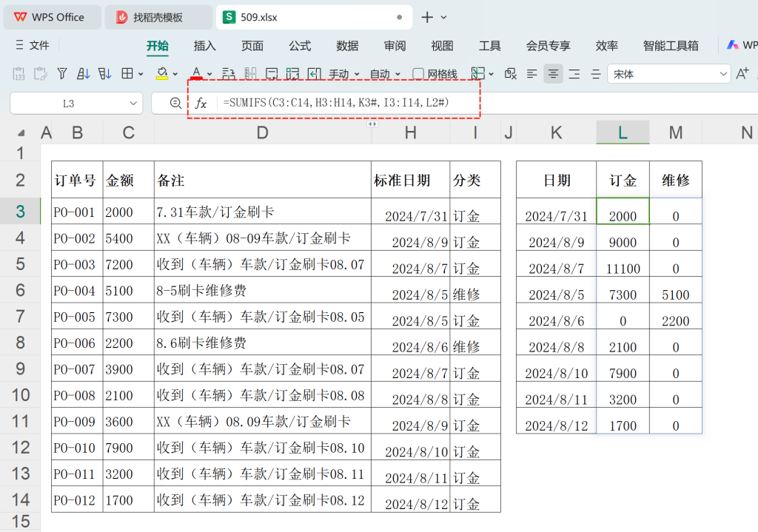This screenshot has height=532, width=758.
Task: Click the 标准日期 header cell
Action: (410, 180)
